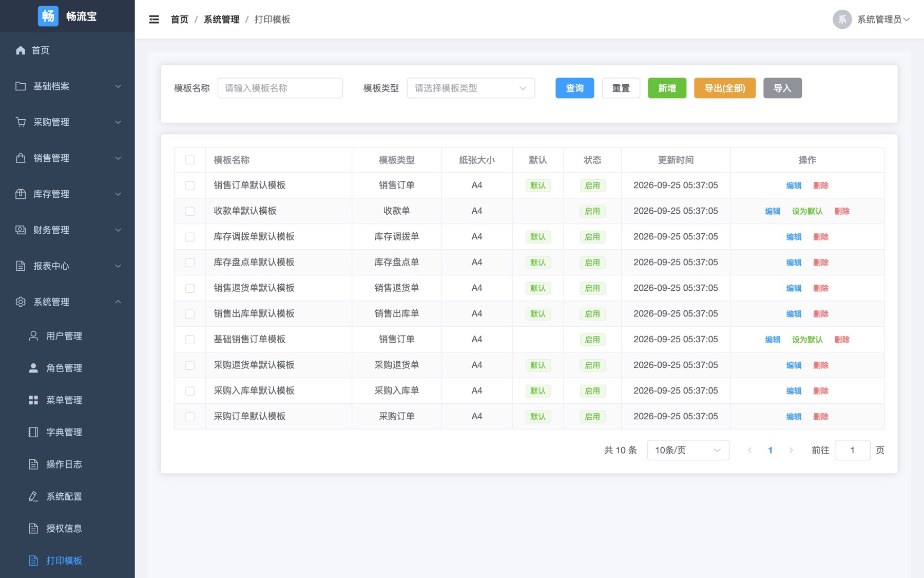The image size is (924, 578).
Task: Click the 采购管理 shopping cart icon
Action: click(x=21, y=122)
